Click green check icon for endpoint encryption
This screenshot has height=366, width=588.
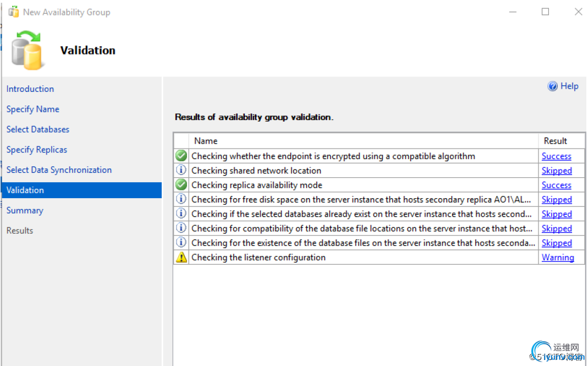(181, 156)
